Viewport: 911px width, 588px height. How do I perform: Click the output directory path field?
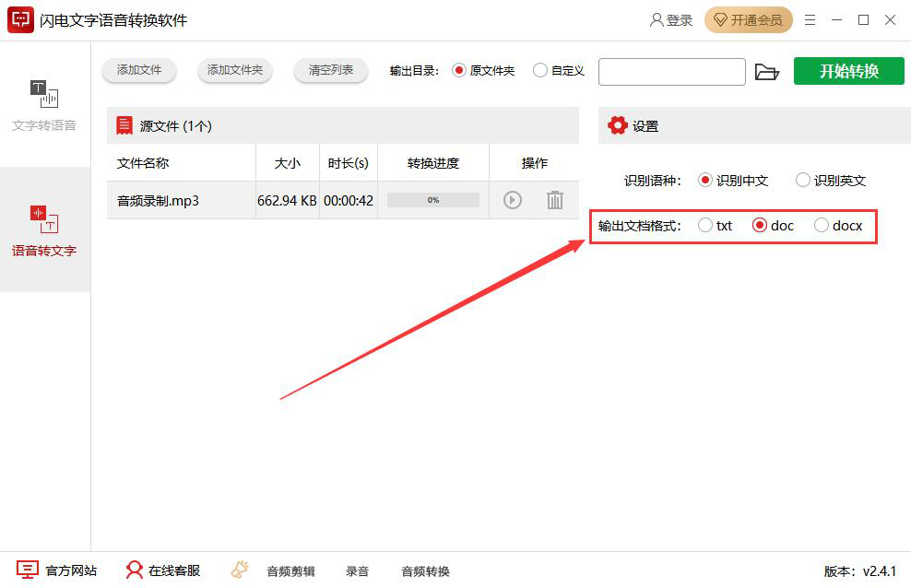[671, 71]
